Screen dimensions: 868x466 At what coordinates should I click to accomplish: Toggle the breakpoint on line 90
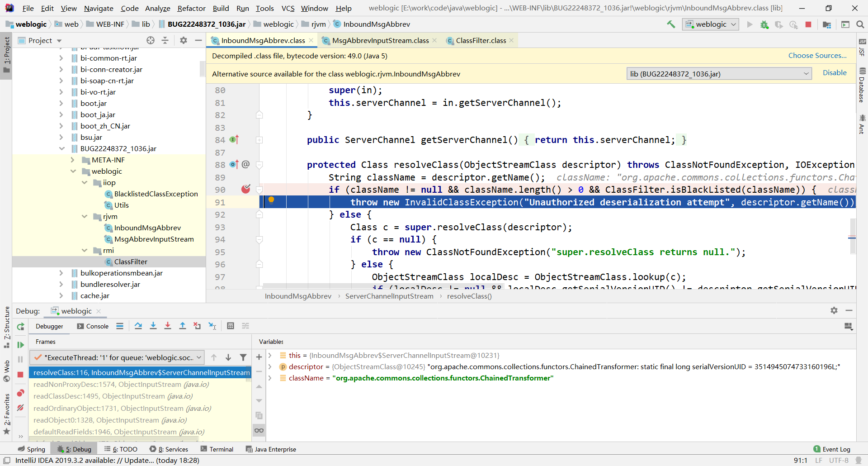pyautogui.click(x=245, y=189)
